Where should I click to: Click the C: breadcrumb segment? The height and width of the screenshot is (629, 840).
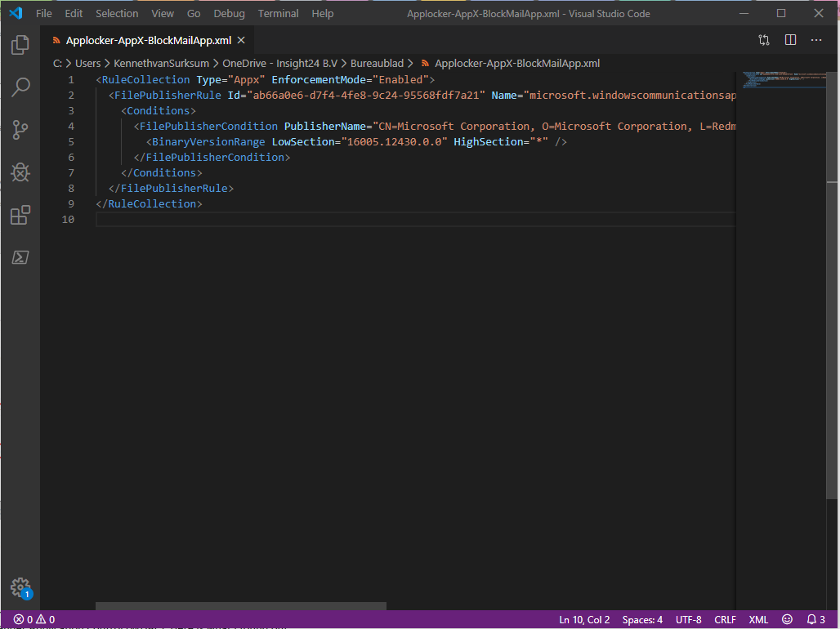pyautogui.click(x=57, y=63)
